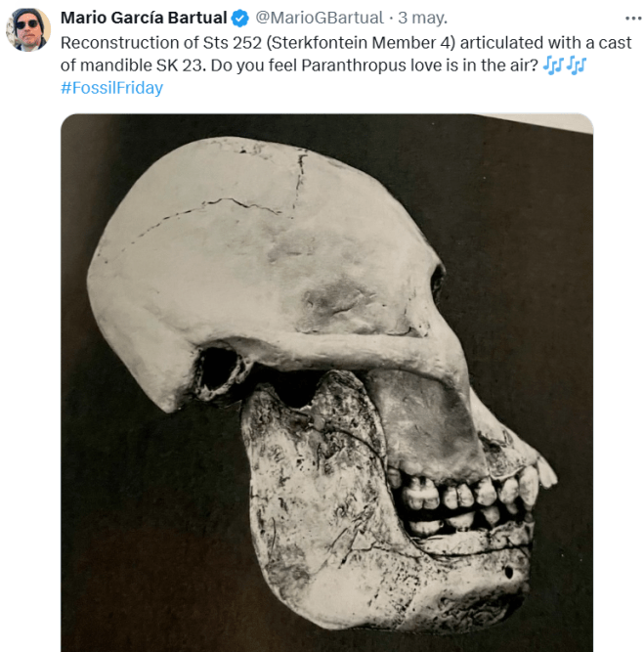Open the three-dot more options menu
The height and width of the screenshot is (652, 644).
(633, 19)
